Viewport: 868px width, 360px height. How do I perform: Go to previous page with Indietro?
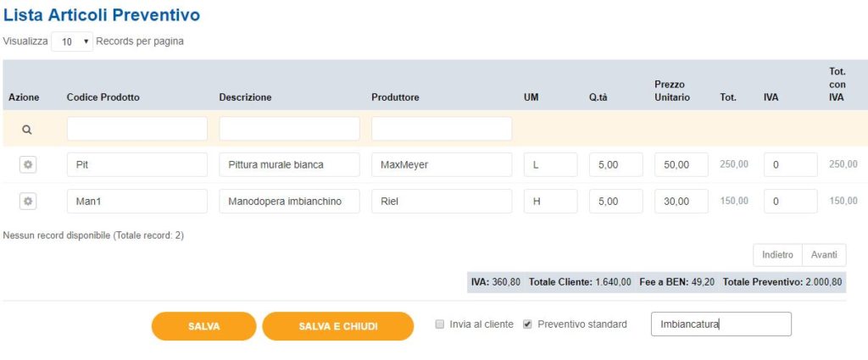[777, 255]
